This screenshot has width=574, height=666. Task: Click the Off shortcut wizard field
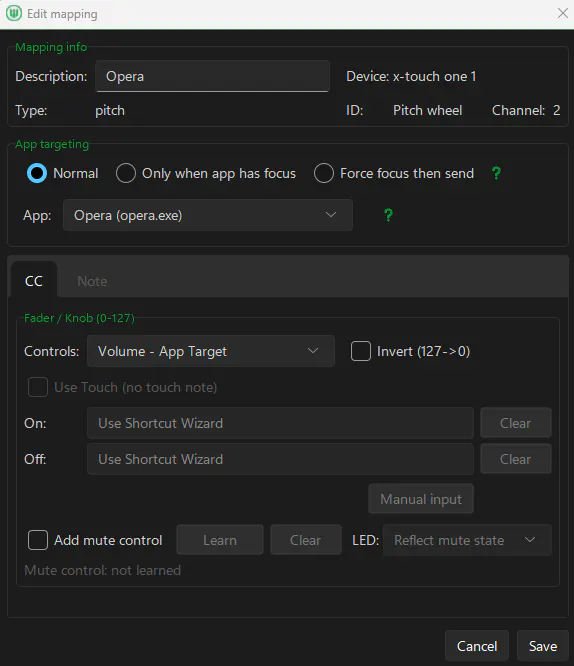tap(280, 459)
